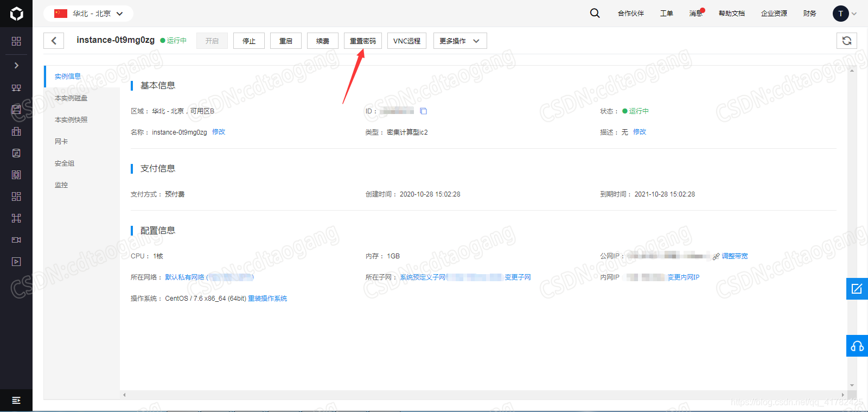This screenshot has width=868, height=412.
Task: Click 修改 next to the 描述 field
Action: [640, 132]
